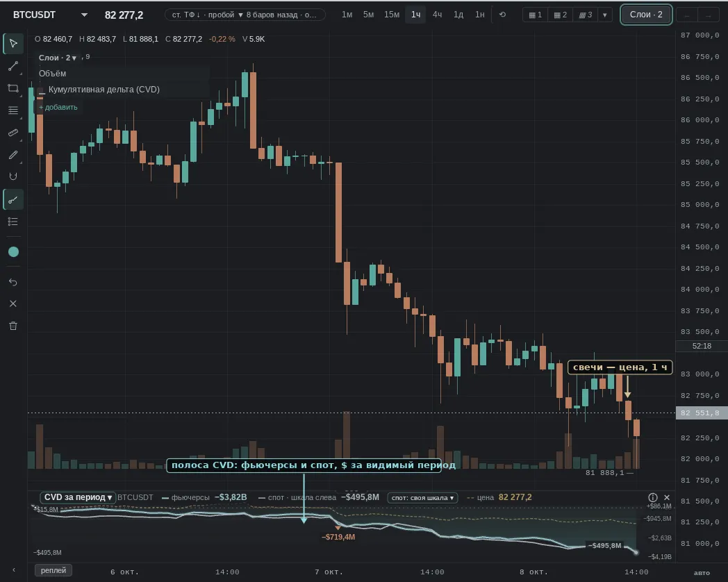Viewport: 728px width, 582px height.
Task: Click the -0,22 % change value
Action: (222, 39)
